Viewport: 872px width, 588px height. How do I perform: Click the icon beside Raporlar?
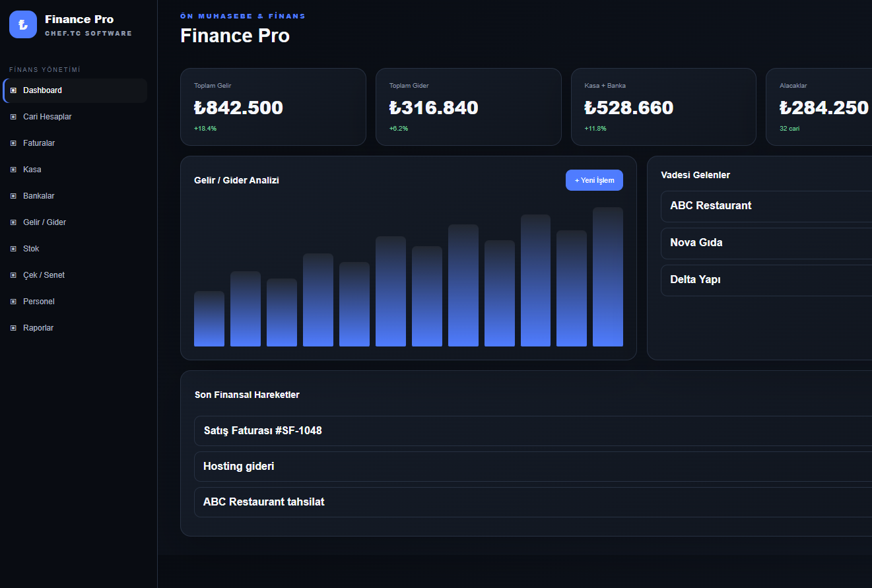[x=13, y=328]
